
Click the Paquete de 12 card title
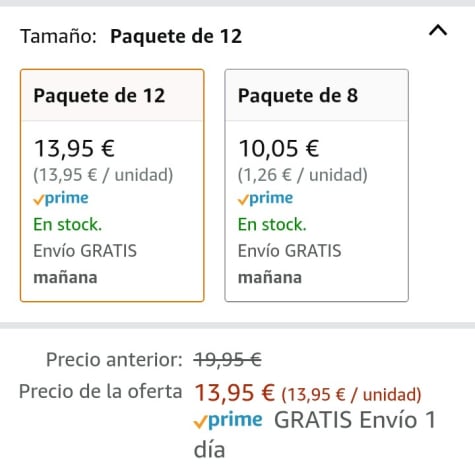click(99, 96)
